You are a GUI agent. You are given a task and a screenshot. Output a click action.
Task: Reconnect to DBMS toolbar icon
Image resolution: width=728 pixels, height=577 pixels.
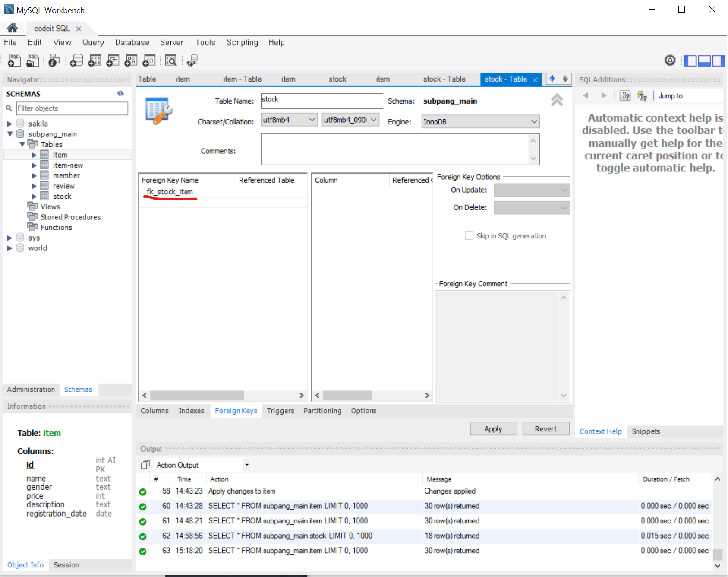192,60
